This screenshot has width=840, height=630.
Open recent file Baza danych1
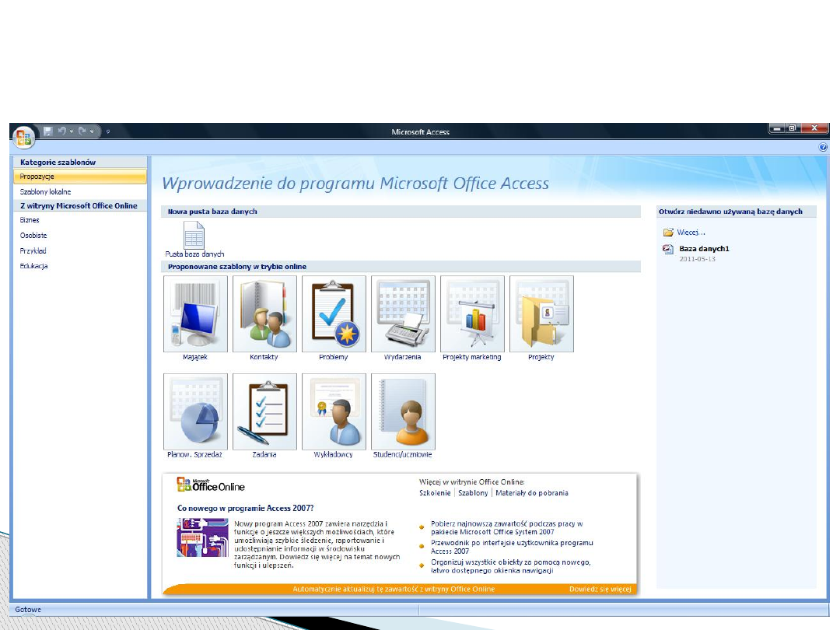tap(704, 249)
